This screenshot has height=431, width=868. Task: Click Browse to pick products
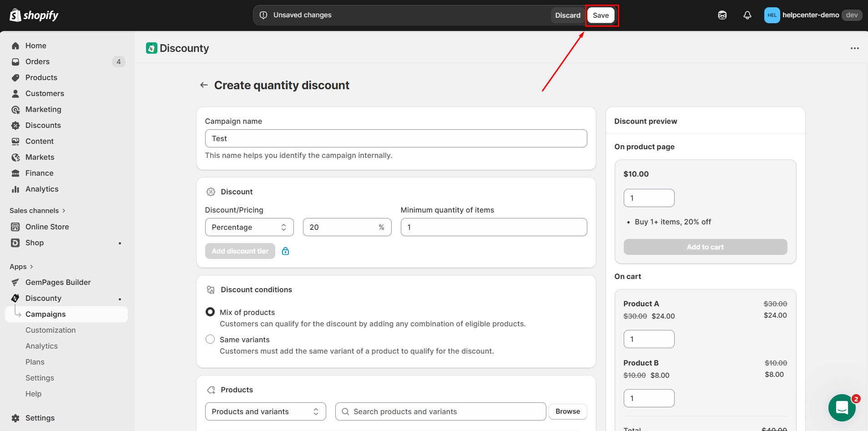[567, 411]
